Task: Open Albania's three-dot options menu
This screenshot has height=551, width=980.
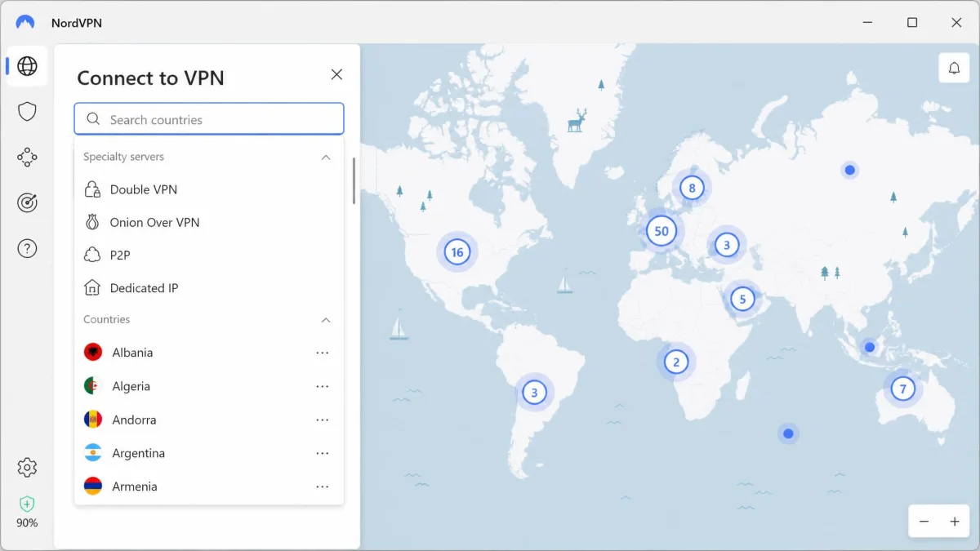Action: coord(323,353)
